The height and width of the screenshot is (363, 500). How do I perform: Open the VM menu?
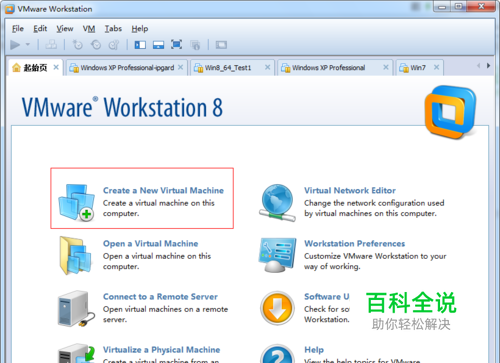click(89, 29)
